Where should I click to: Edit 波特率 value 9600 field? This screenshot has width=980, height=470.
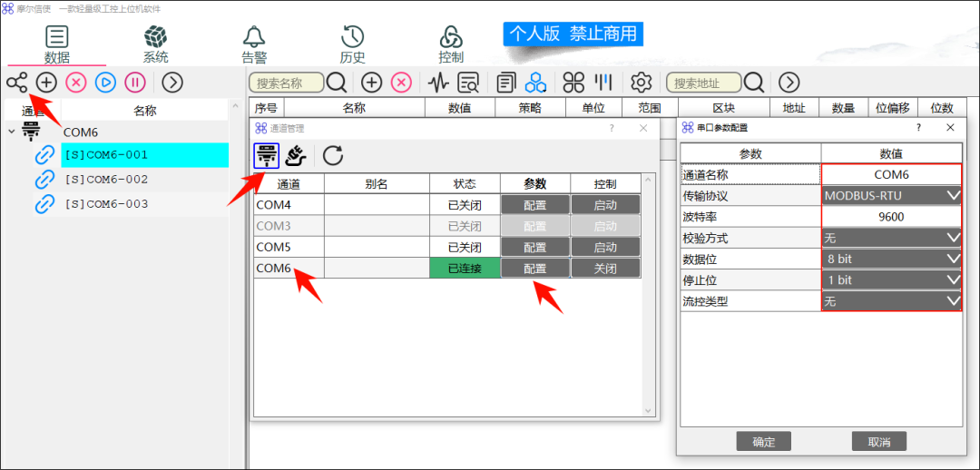pyautogui.click(x=892, y=217)
